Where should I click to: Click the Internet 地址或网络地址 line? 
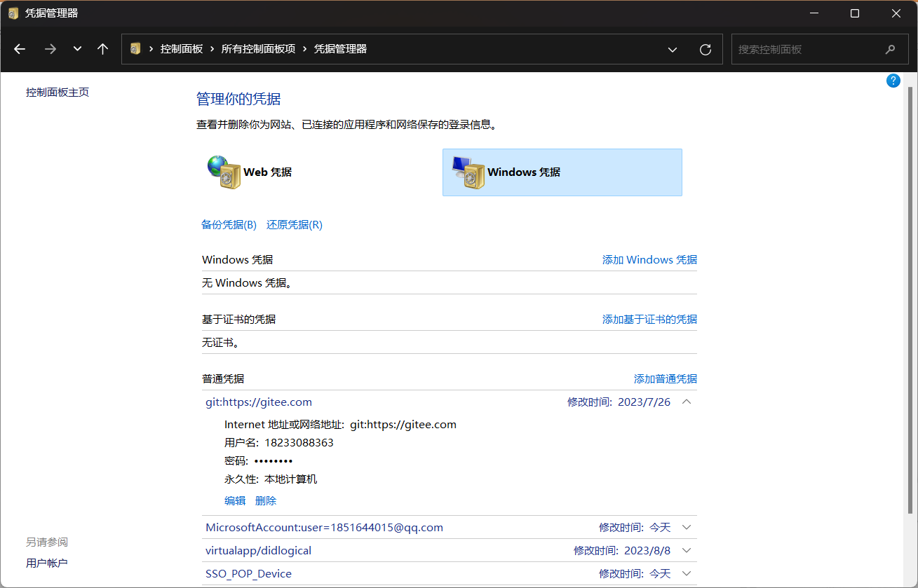[340, 425]
